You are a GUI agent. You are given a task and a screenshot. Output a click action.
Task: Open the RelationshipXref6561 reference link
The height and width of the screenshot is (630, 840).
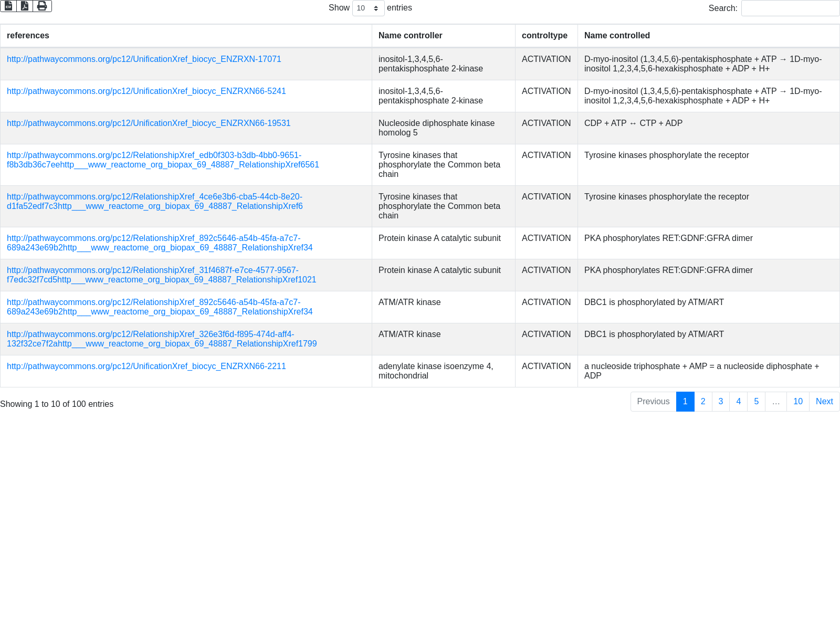click(x=163, y=160)
